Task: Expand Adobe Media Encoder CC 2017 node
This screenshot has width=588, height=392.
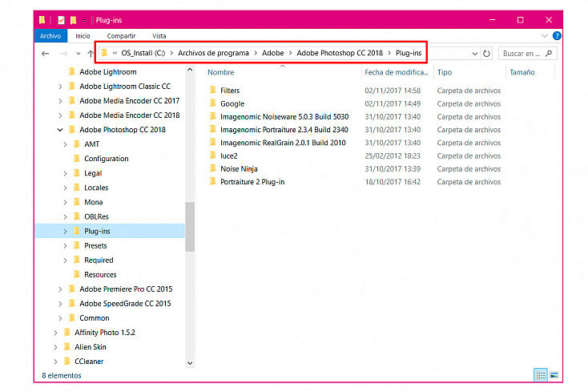Action: [x=60, y=101]
